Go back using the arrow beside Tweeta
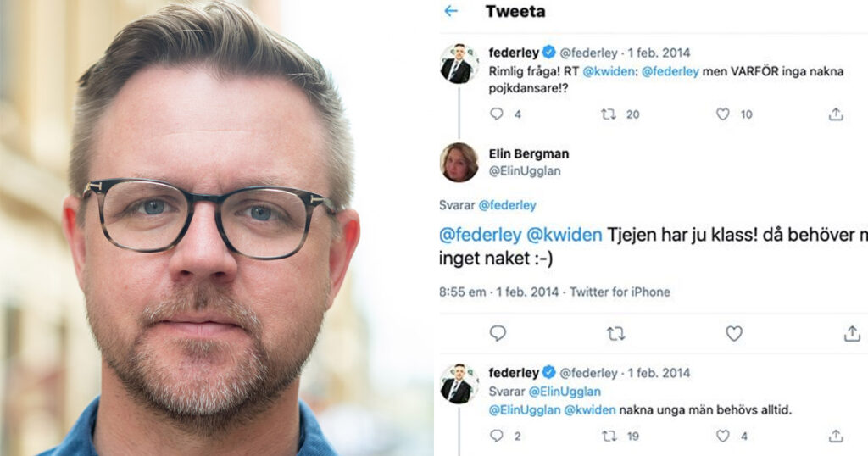The height and width of the screenshot is (456, 868). [x=451, y=11]
